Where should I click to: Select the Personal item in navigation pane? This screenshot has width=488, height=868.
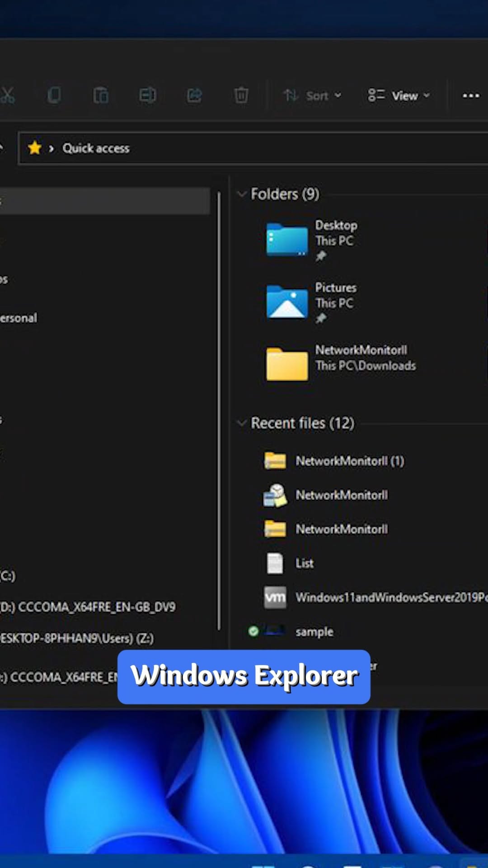pyautogui.click(x=19, y=318)
